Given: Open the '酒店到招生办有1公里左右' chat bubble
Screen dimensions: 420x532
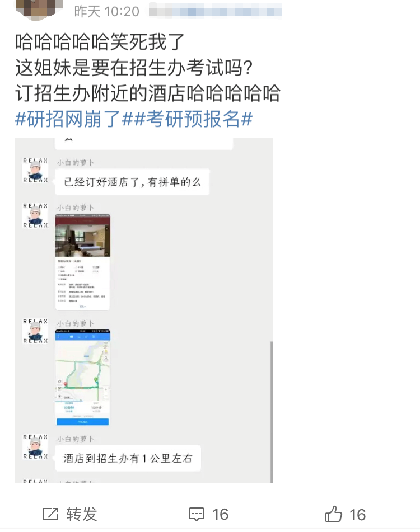Looking at the screenshot, I should (128, 458).
